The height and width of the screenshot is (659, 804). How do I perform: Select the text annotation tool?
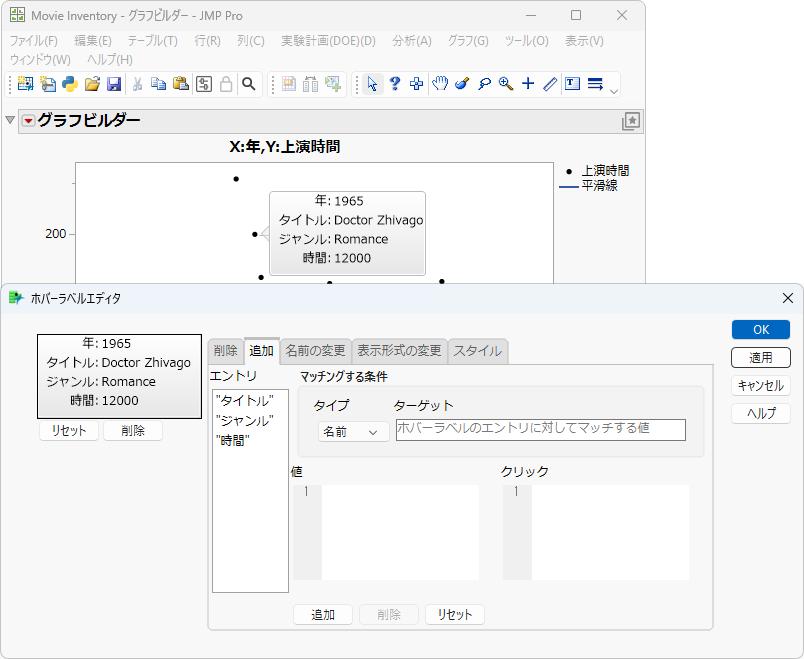point(572,84)
